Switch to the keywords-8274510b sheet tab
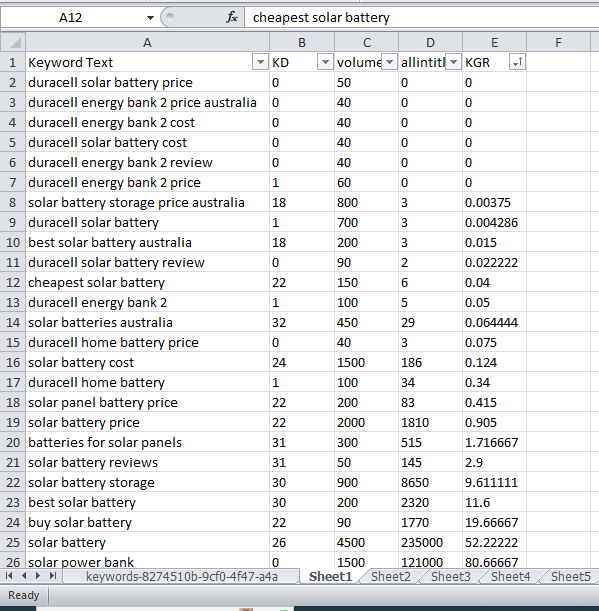The width and height of the screenshot is (599, 611). click(182, 576)
